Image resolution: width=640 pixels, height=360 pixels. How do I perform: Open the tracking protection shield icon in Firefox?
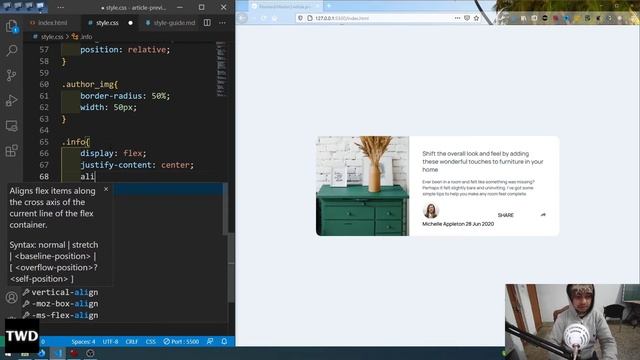tap(300, 18)
